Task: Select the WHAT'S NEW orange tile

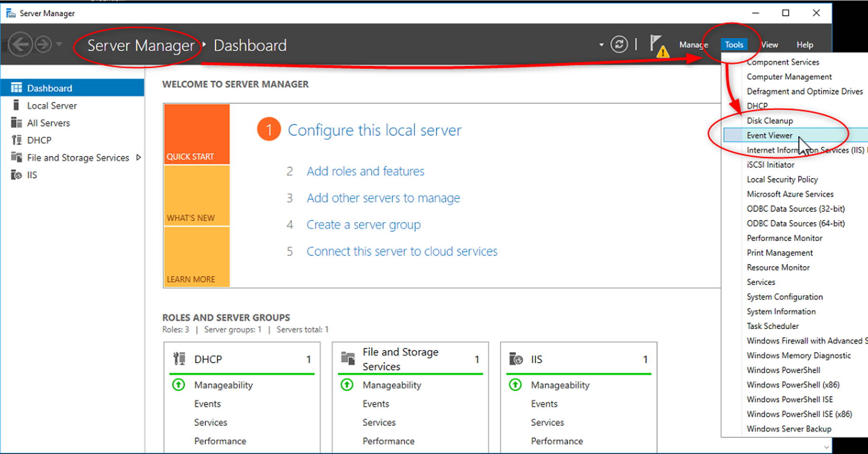Action: click(197, 196)
